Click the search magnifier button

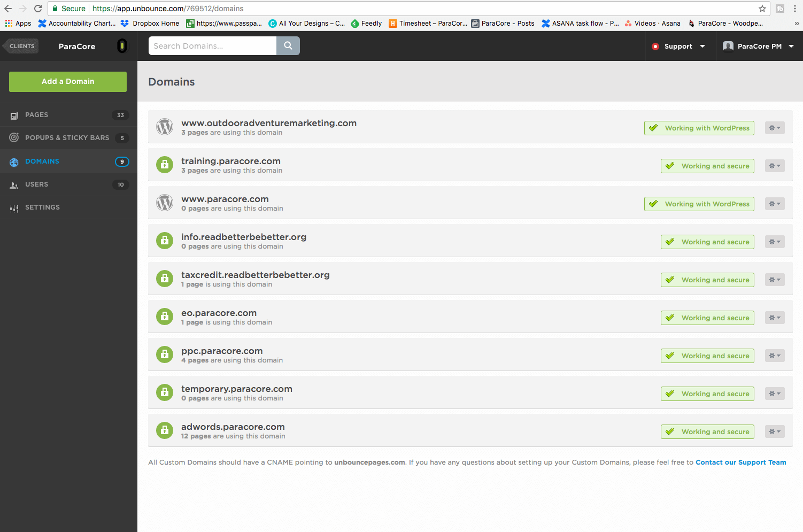pos(288,46)
